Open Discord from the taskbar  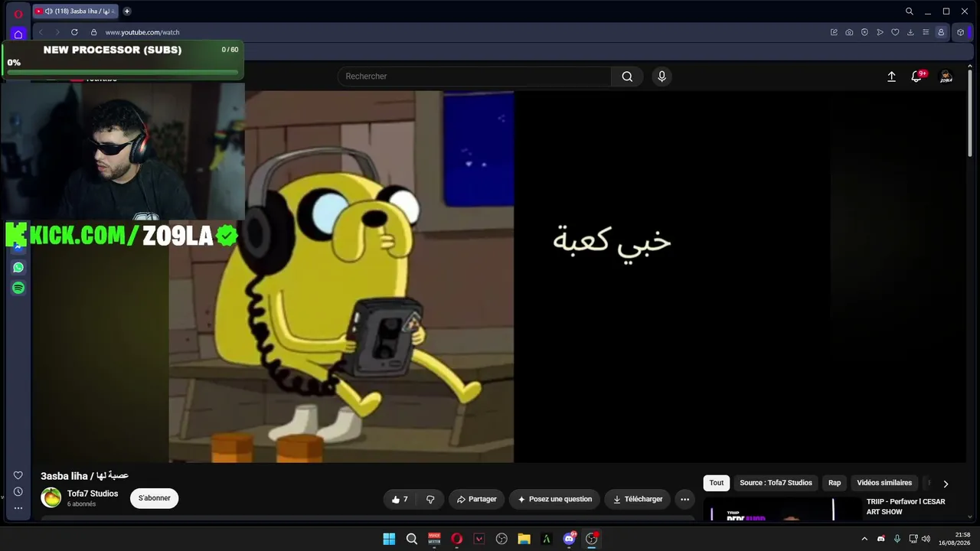pyautogui.click(x=570, y=539)
